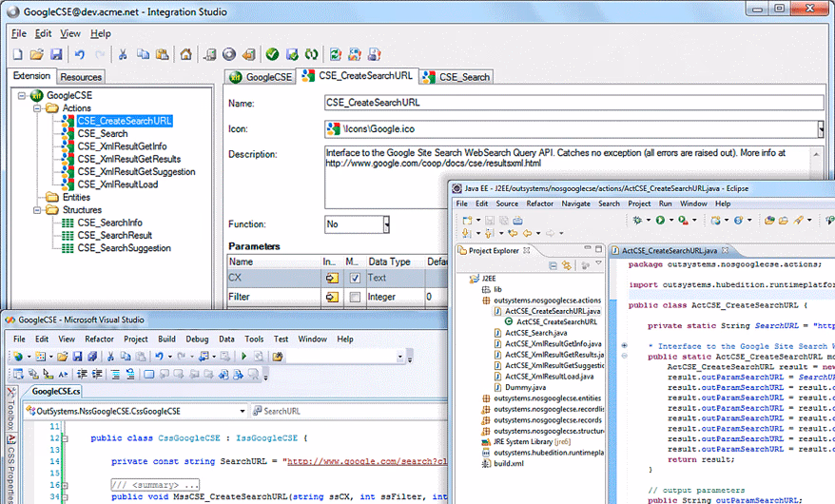Screen dimensions: 835x504
Task: Click Collapse All icon in Project Explorer
Action: tap(553, 265)
